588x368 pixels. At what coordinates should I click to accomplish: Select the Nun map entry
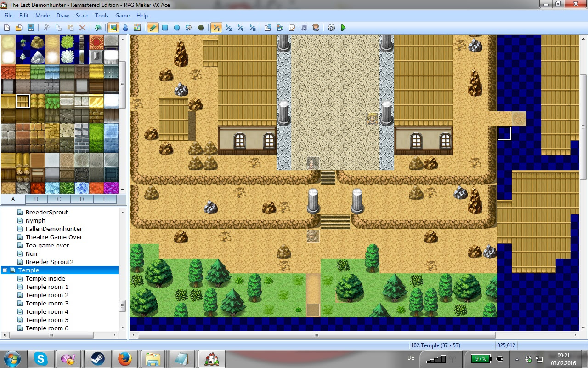point(31,254)
